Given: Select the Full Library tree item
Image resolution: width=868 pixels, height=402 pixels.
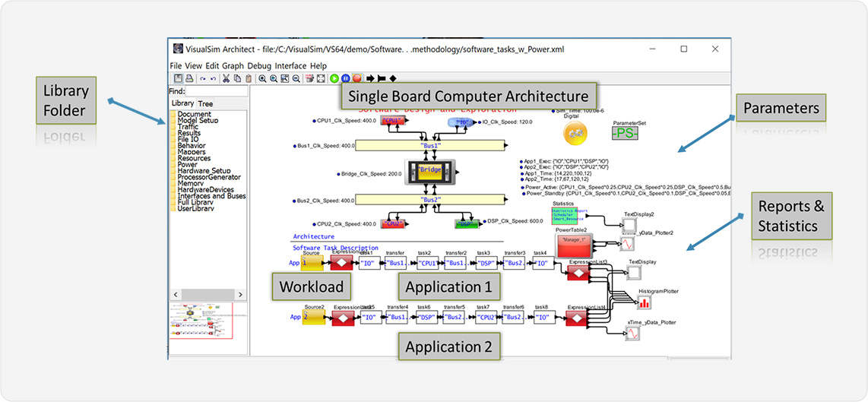Looking at the screenshot, I should [192, 203].
